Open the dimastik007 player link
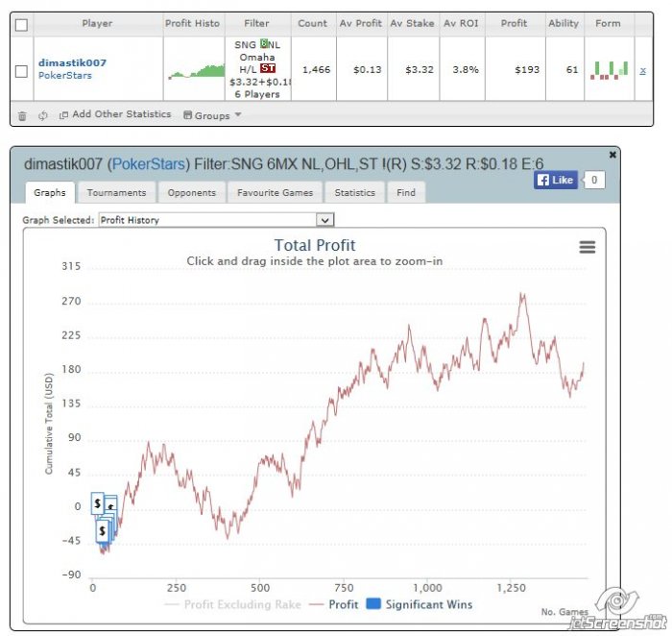Screen dimensions: 672x636 click(x=72, y=63)
